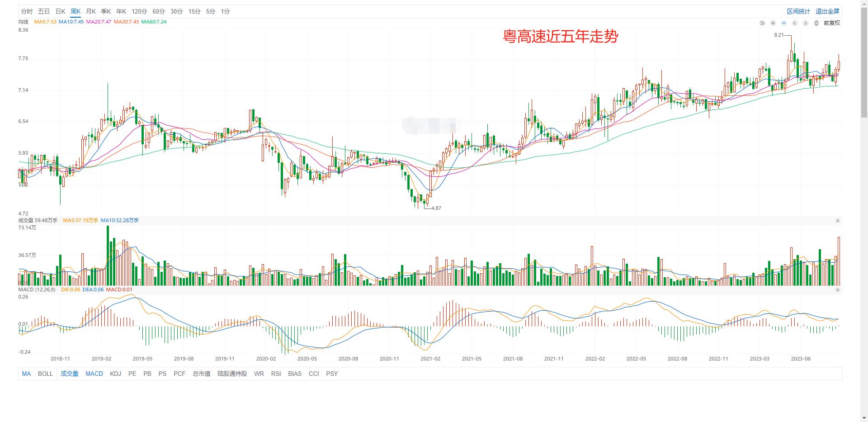Select the 陆股通持股 indicator option
The height and width of the screenshot is (422, 868).
(232, 374)
